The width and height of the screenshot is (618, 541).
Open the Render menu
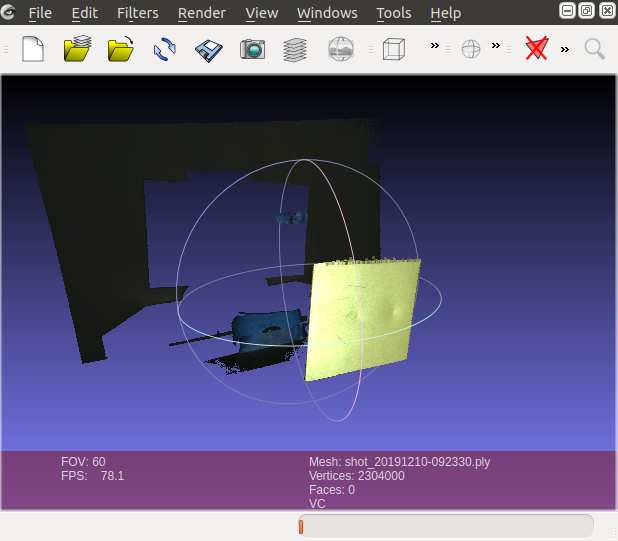click(201, 13)
